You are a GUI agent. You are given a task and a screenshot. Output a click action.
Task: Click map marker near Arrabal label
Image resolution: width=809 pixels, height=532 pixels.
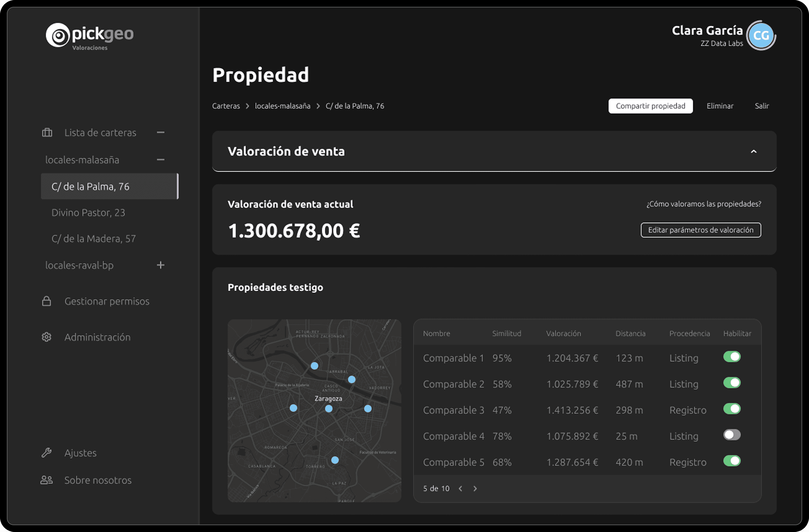(351, 379)
